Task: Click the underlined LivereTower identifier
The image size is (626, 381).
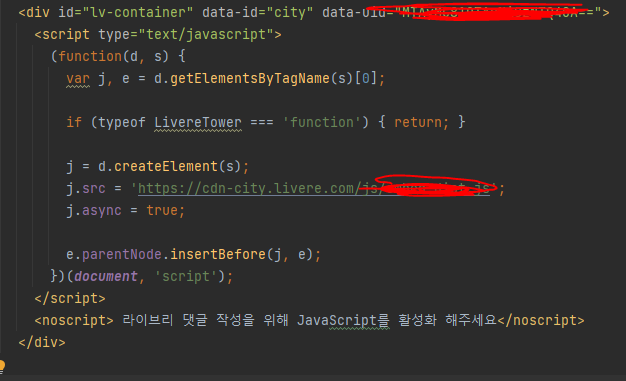Action: click(x=198, y=123)
